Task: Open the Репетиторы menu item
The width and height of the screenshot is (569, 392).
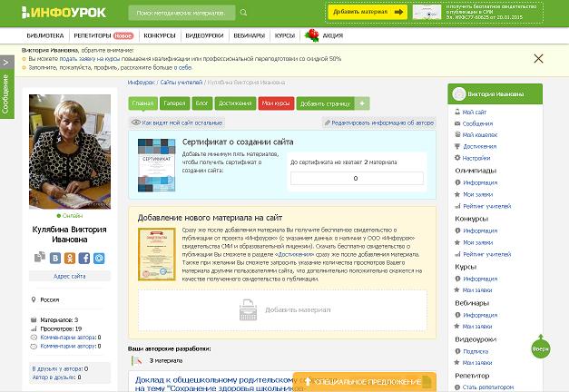Action: click(103, 35)
